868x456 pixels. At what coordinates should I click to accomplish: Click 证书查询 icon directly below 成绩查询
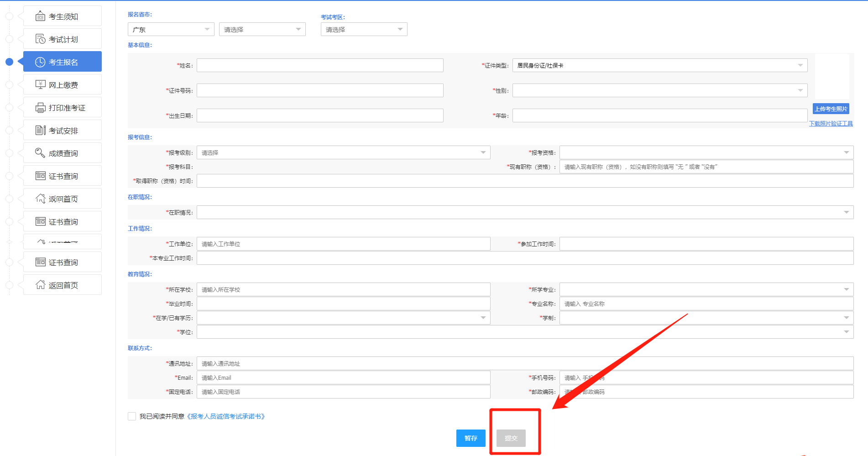(x=40, y=176)
